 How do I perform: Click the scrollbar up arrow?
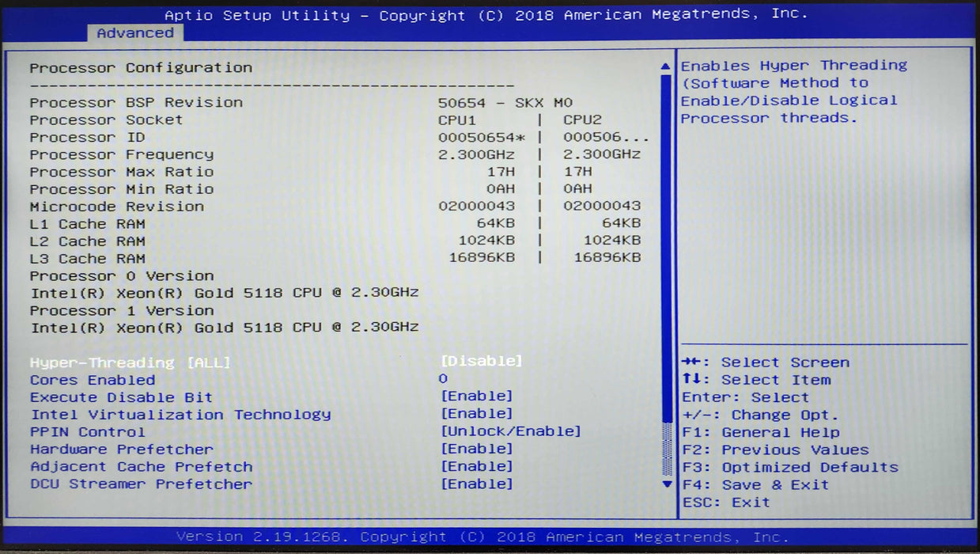(666, 66)
